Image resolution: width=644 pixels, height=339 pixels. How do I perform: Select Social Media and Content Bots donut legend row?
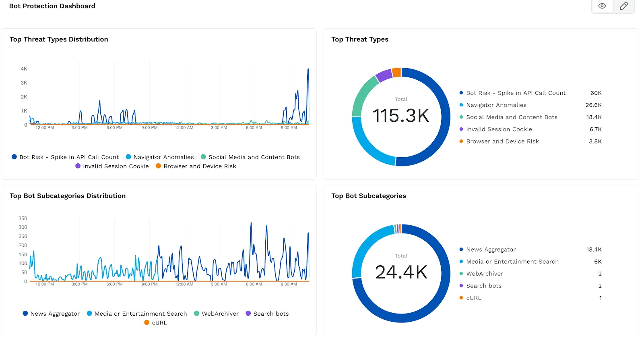click(530, 117)
